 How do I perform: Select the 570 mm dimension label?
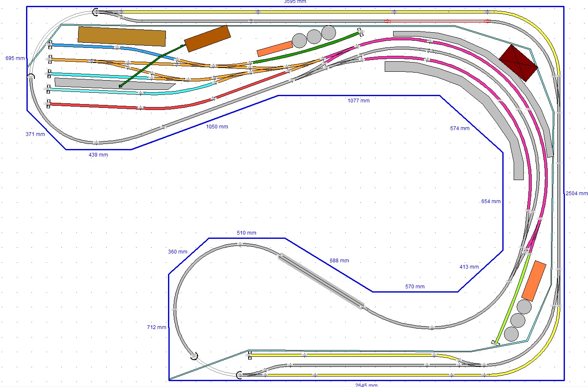415,287
